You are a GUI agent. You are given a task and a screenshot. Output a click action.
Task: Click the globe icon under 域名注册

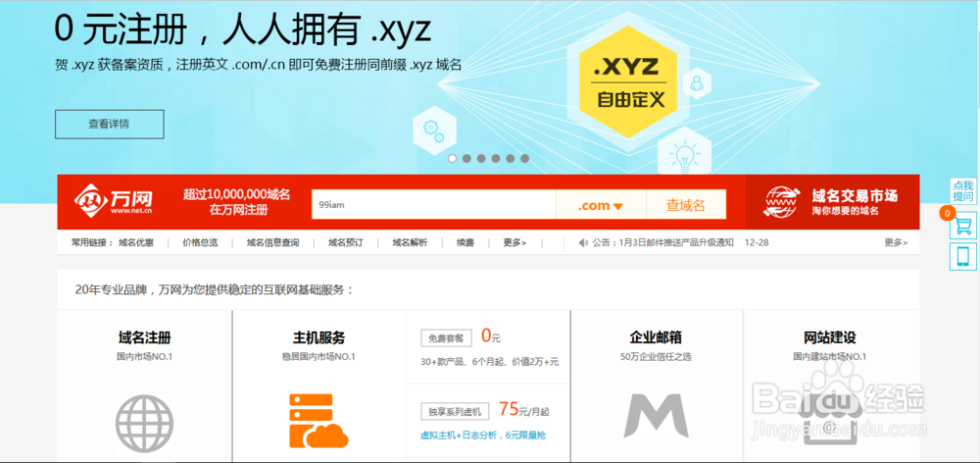pyautogui.click(x=144, y=426)
